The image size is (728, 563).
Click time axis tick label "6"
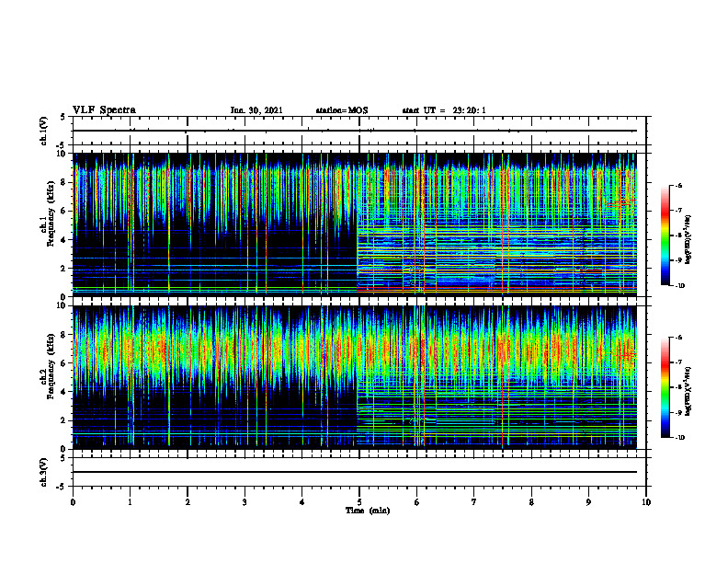click(x=417, y=502)
